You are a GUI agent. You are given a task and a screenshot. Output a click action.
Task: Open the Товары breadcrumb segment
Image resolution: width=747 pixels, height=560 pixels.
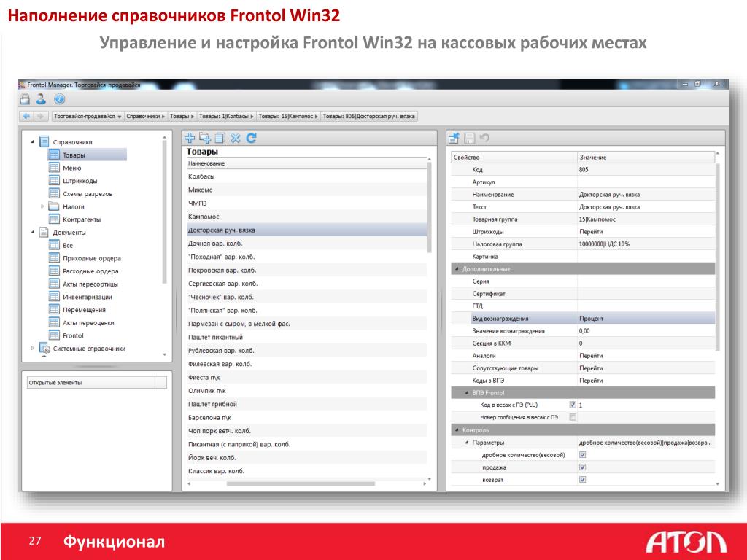(182, 116)
